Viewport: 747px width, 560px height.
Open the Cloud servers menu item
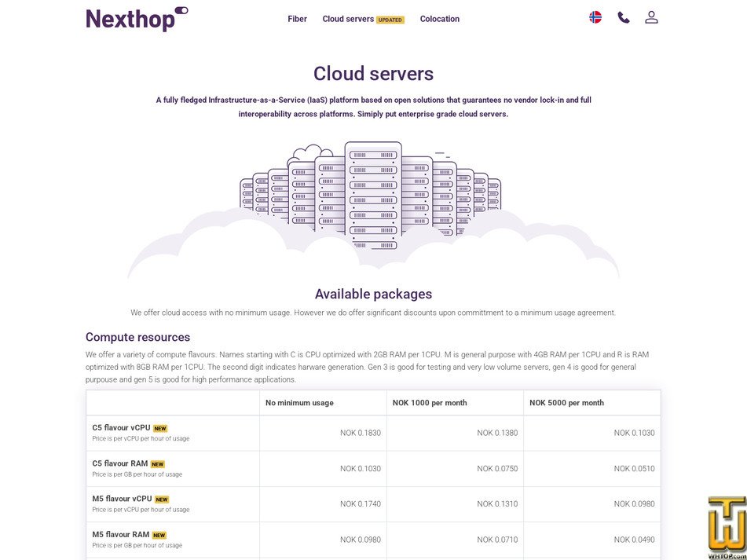(348, 19)
